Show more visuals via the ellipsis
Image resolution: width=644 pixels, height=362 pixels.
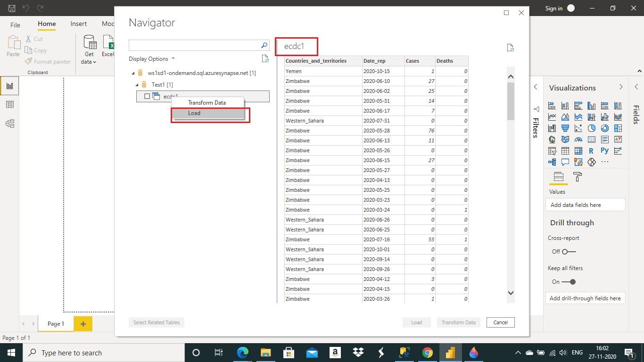pos(605,162)
